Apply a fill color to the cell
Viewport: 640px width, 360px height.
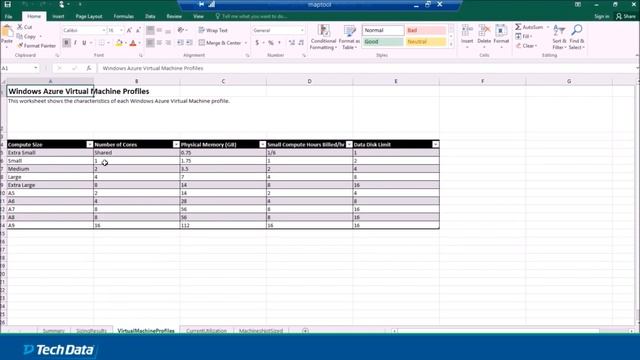[x=119, y=43]
